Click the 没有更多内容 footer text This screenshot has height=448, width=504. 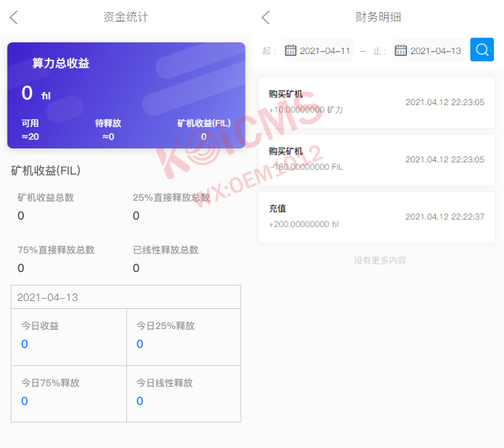[x=380, y=261]
